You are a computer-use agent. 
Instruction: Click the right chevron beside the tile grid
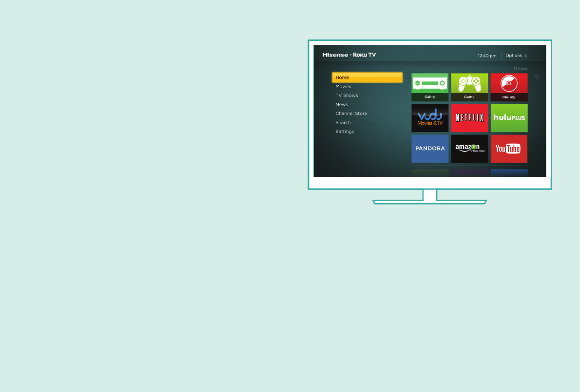(537, 78)
